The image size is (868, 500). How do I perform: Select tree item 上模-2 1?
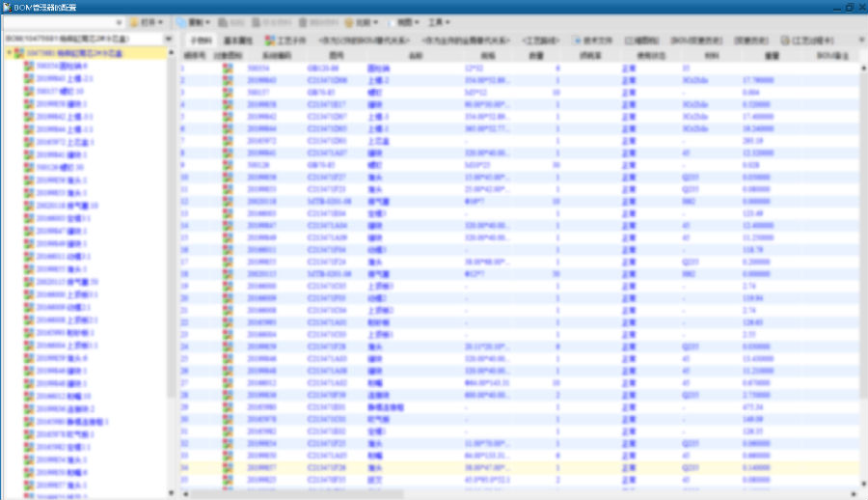click(x=65, y=79)
